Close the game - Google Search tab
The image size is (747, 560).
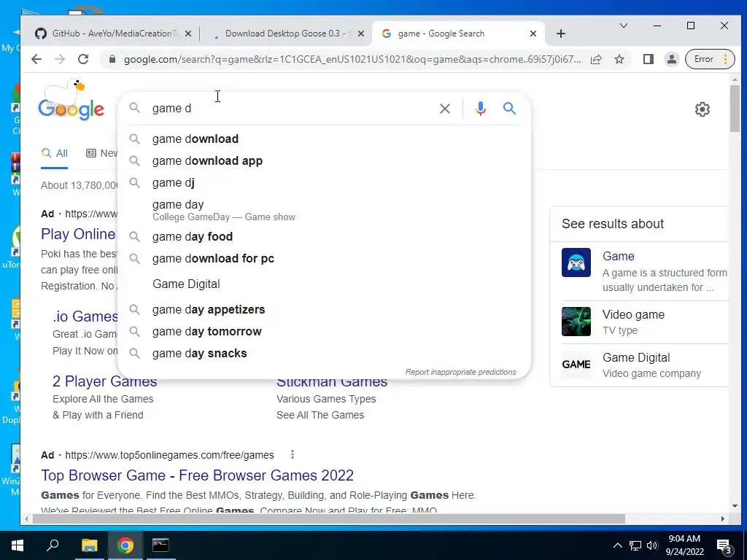[x=533, y=34]
